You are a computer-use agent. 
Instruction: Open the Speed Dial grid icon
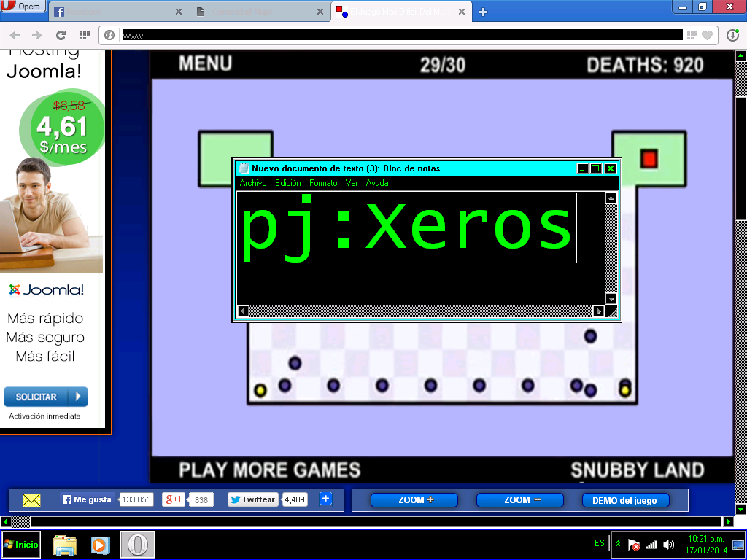pyautogui.click(x=84, y=35)
